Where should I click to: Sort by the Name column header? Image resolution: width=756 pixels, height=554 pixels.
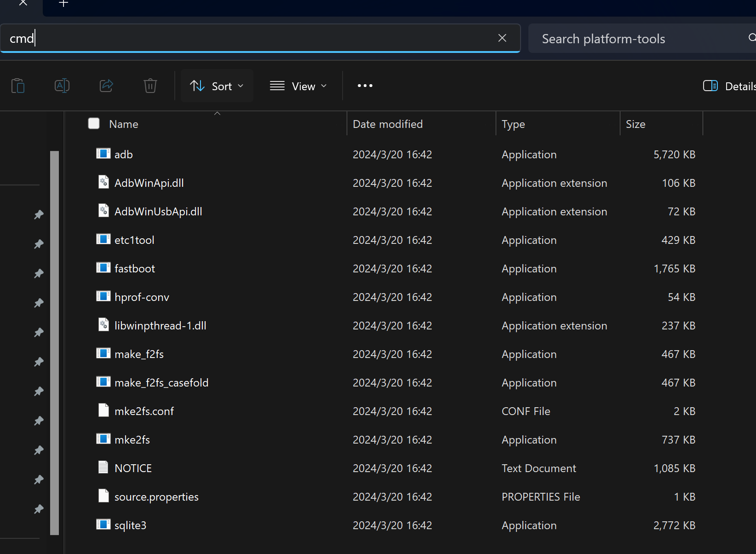click(x=124, y=124)
